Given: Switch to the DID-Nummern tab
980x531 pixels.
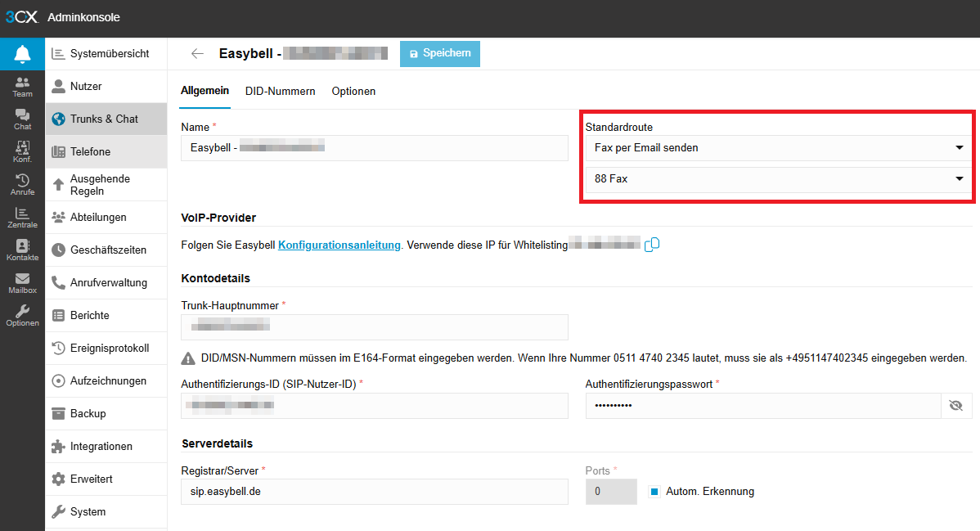Looking at the screenshot, I should 280,92.
